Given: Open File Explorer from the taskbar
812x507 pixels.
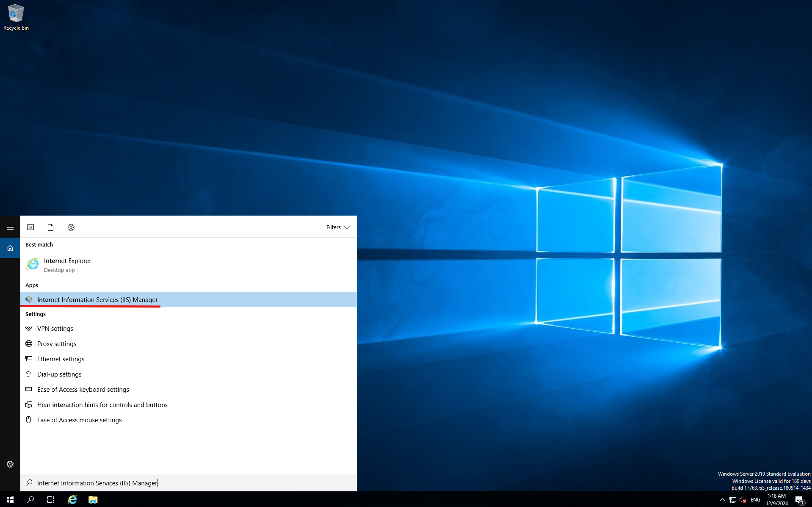Looking at the screenshot, I should pyautogui.click(x=93, y=499).
